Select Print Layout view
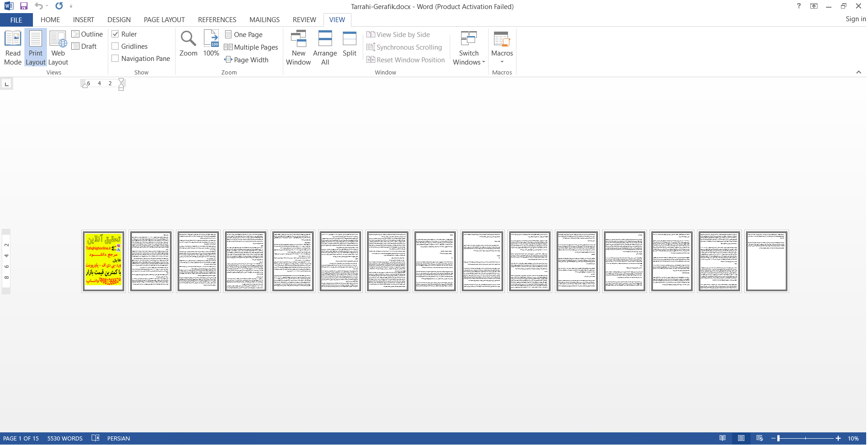Screen dimensions: 868x445 [36, 48]
